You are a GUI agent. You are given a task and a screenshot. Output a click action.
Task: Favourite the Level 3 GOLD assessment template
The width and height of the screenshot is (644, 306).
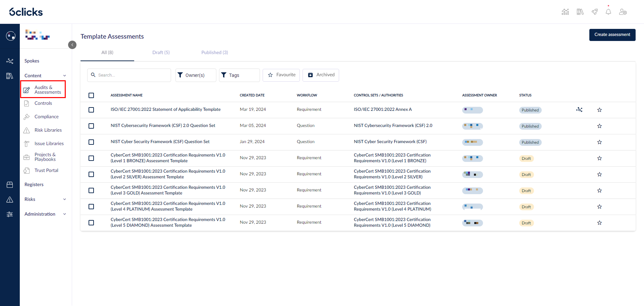pyautogui.click(x=599, y=190)
